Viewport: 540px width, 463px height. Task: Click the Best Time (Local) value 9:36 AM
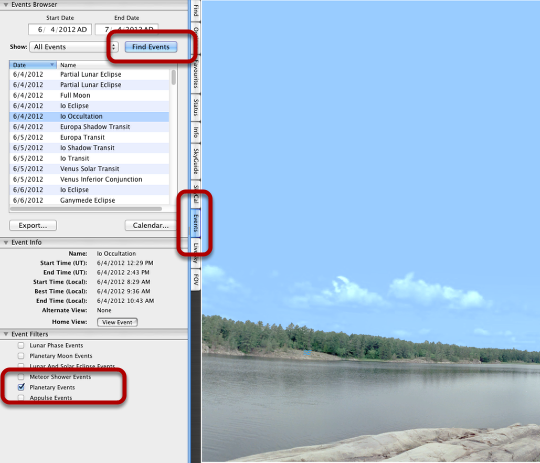click(x=123, y=291)
